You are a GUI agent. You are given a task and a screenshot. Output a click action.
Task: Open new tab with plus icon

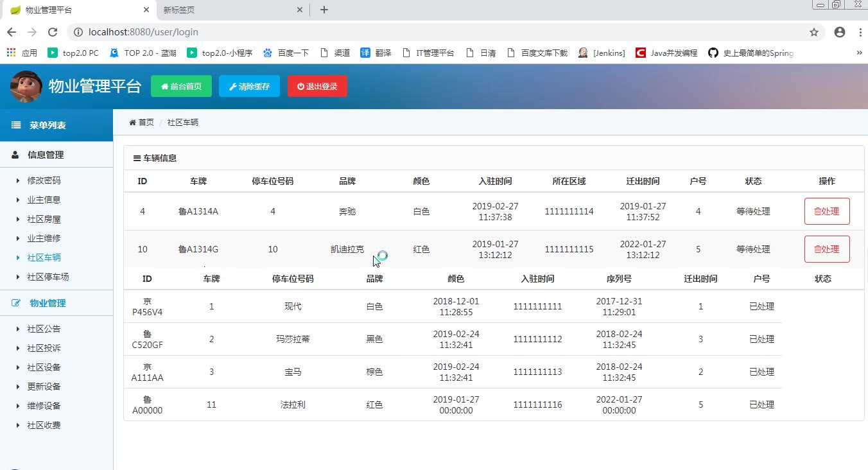324,10
